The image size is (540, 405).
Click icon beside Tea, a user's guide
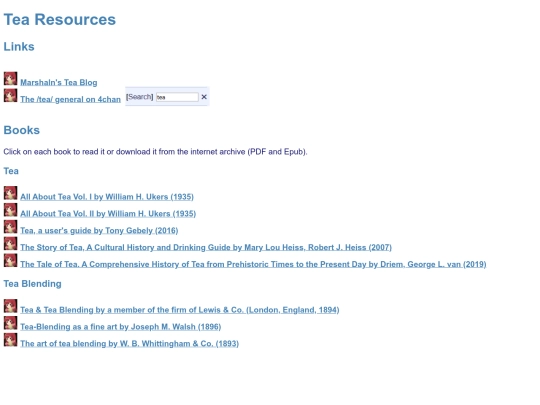[10, 227]
